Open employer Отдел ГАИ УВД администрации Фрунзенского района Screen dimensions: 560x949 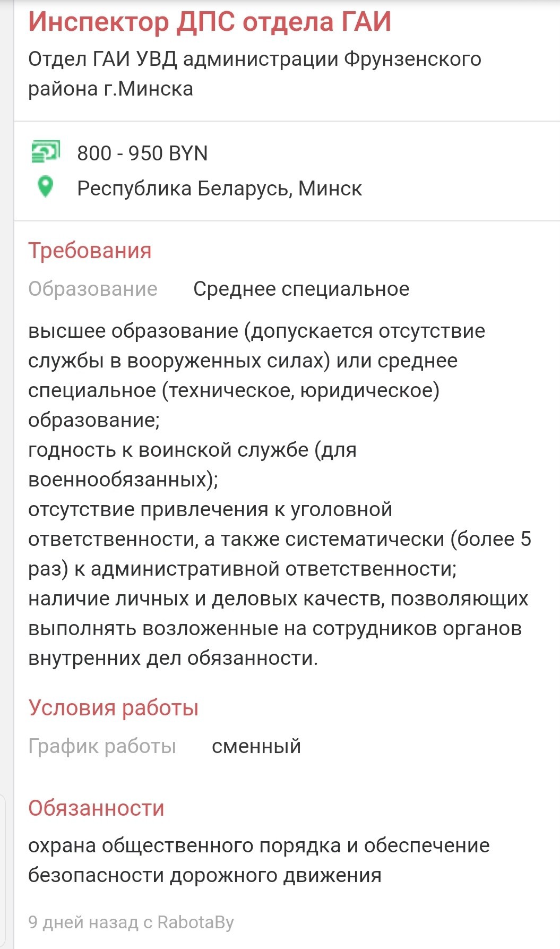[x=255, y=74]
